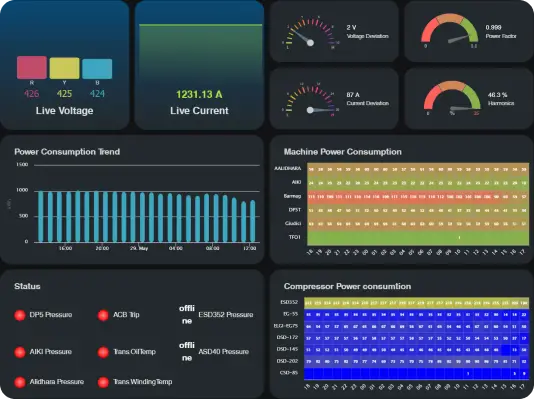
Task: Click the Current Deviation dial gauge
Action: click(311, 100)
